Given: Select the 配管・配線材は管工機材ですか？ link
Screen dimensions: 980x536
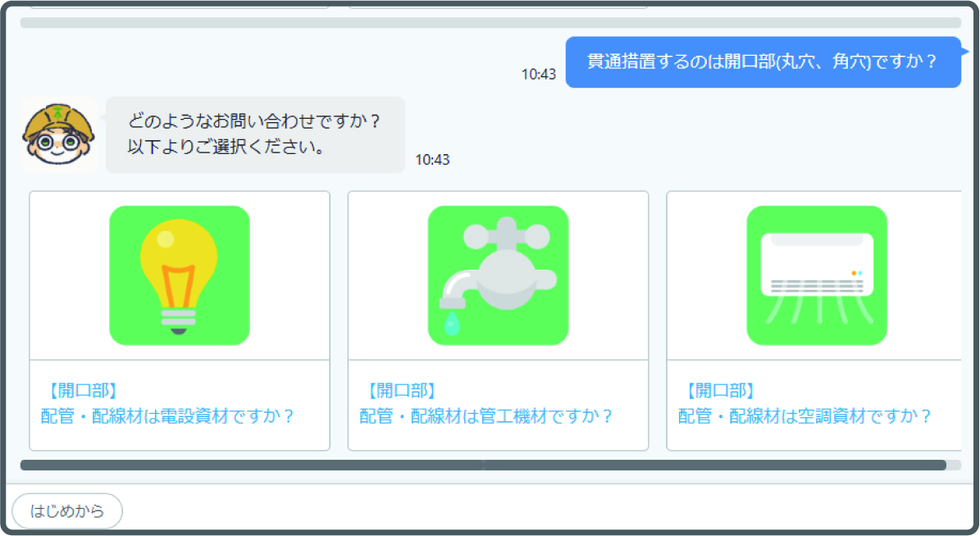Looking at the screenshot, I should point(486,416).
